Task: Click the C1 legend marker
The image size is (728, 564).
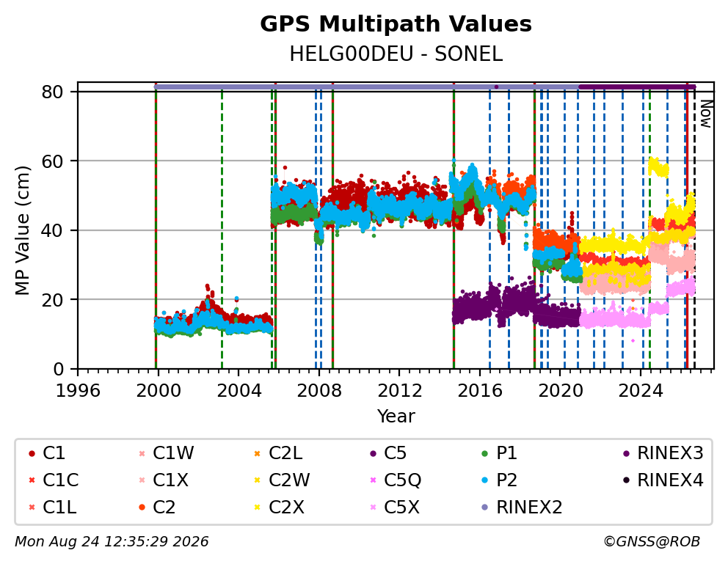Action: (32, 453)
